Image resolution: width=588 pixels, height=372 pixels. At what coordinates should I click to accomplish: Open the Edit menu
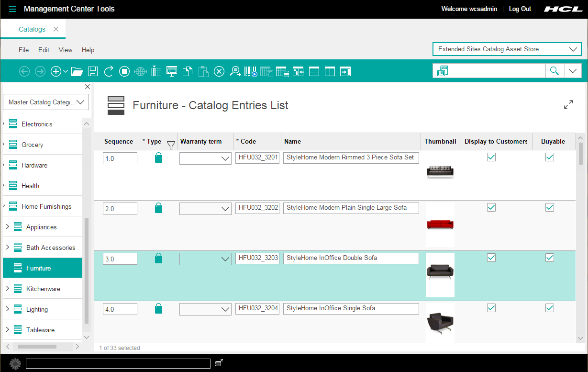(44, 50)
